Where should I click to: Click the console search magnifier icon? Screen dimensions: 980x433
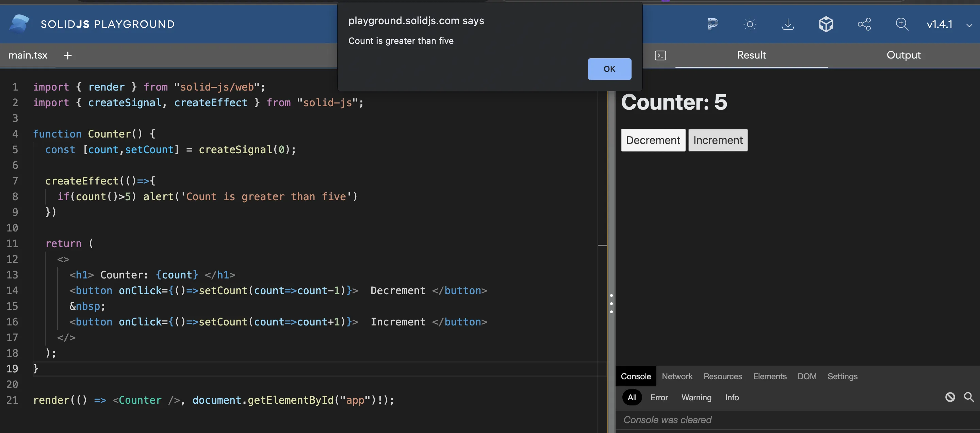969,397
